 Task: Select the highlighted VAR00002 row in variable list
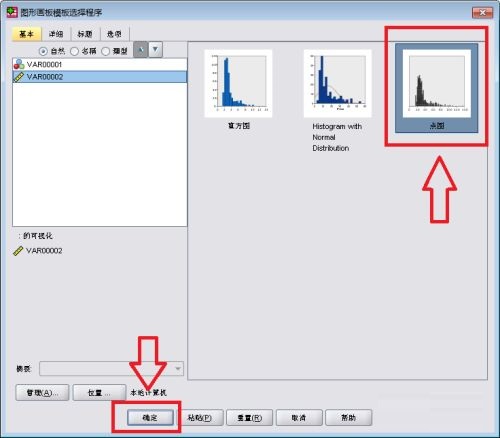[100, 77]
